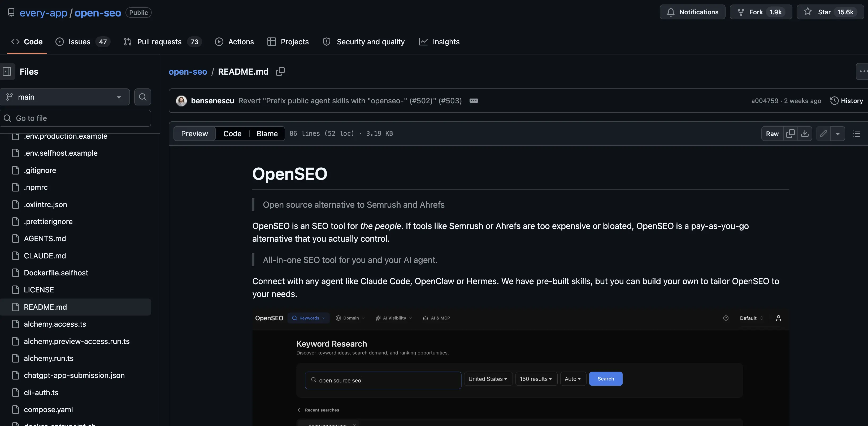Expand the edit options dropdown arrow
Image resolution: width=868 pixels, height=426 pixels.
point(838,134)
